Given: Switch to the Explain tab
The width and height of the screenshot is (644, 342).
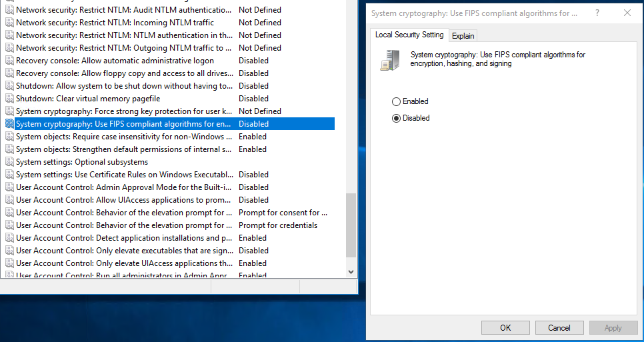Looking at the screenshot, I should tap(463, 36).
